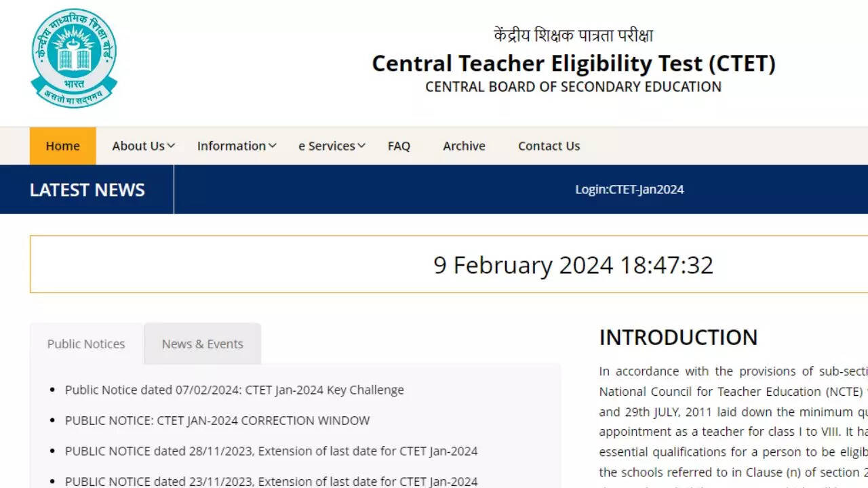Click the INTRODUCTION heading

[678, 337]
